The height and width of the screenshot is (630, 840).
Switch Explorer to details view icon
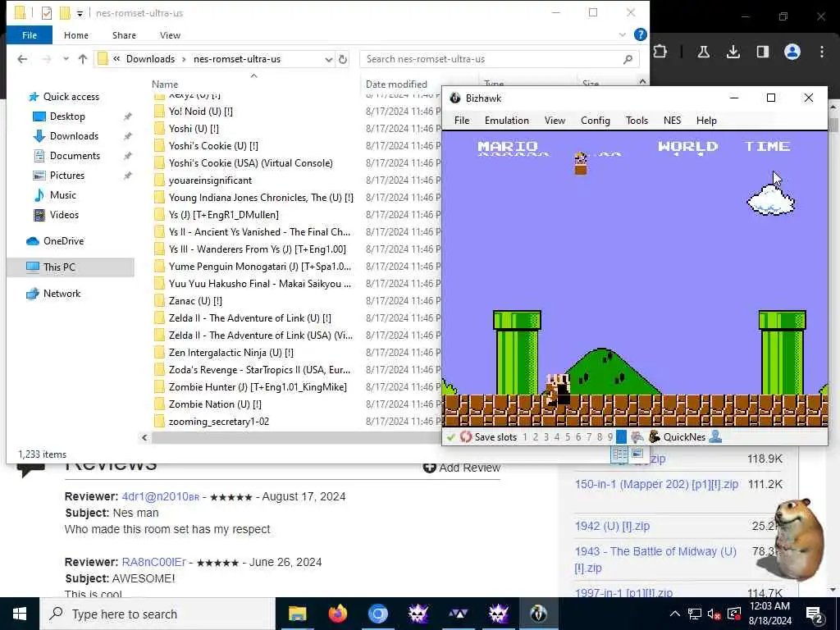[620, 454]
